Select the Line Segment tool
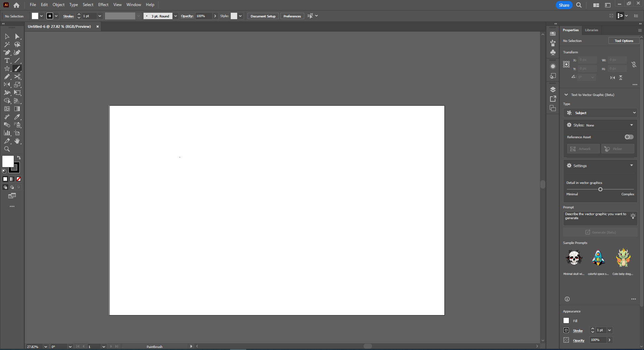 (x=17, y=60)
